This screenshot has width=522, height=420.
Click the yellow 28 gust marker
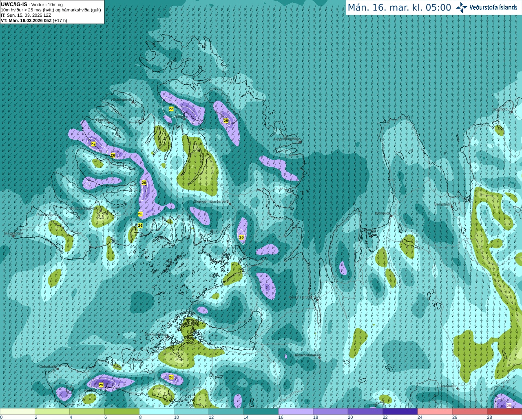click(x=171, y=109)
